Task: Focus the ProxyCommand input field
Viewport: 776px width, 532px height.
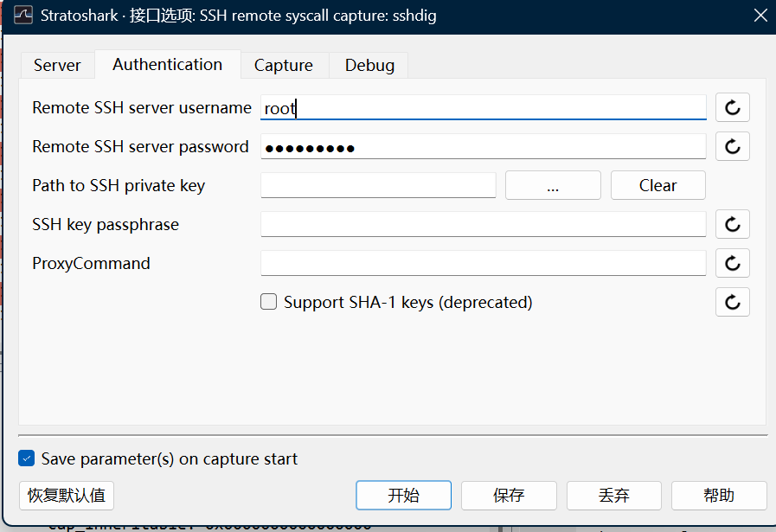Action: 483,263
